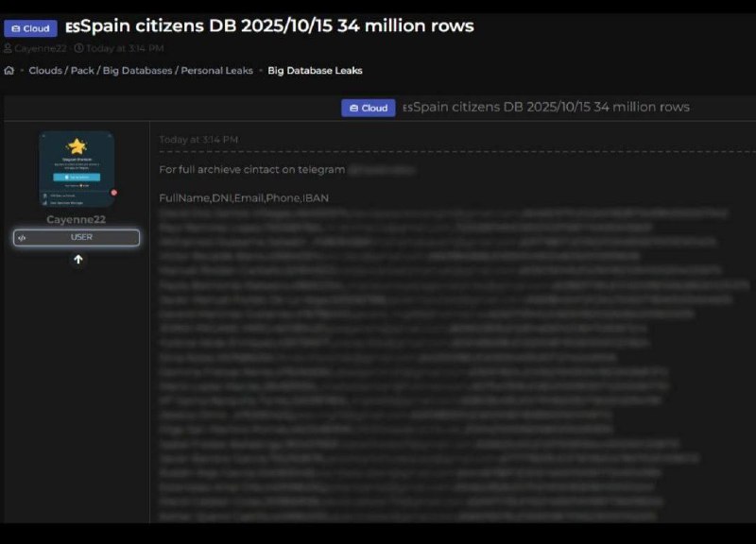The image size is (756, 544).
Task: Click the red status dot on the avatar
Action: point(114,193)
